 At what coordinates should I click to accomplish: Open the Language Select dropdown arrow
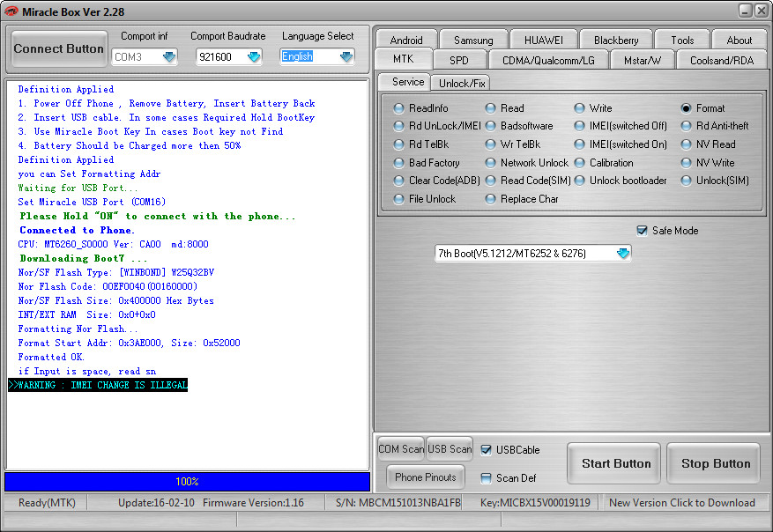(x=346, y=56)
